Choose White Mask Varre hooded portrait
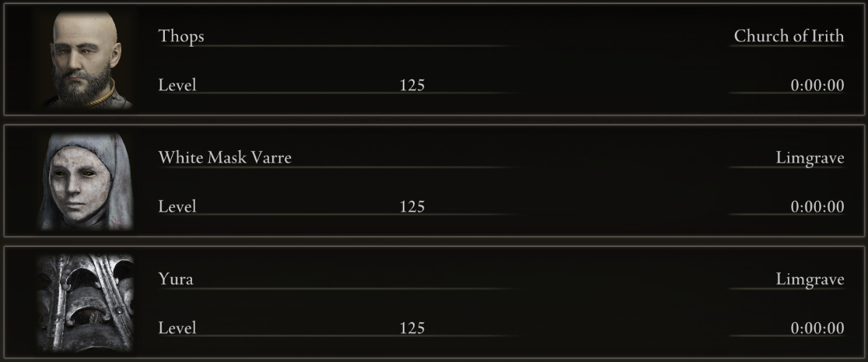The height and width of the screenshot is (362, 868). click(86, 181)
